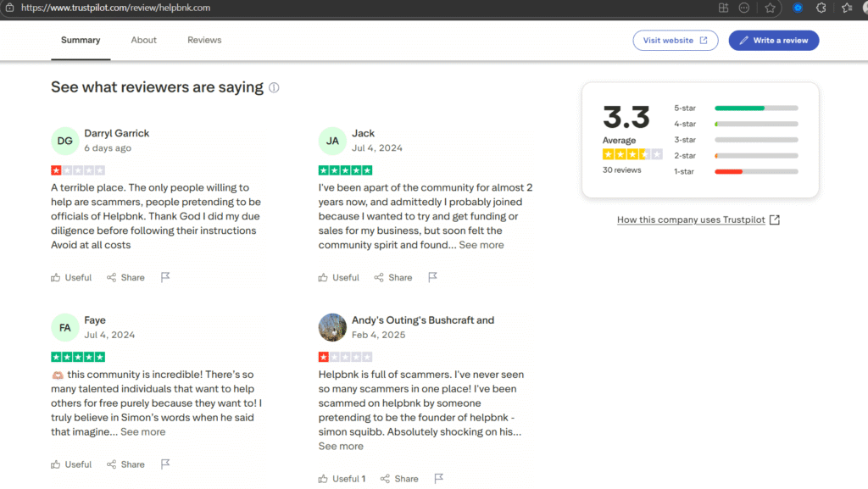This screenshot has width=868, height=489.
Task: Click the flag icon on Jack's review
Action: [433, 277]
